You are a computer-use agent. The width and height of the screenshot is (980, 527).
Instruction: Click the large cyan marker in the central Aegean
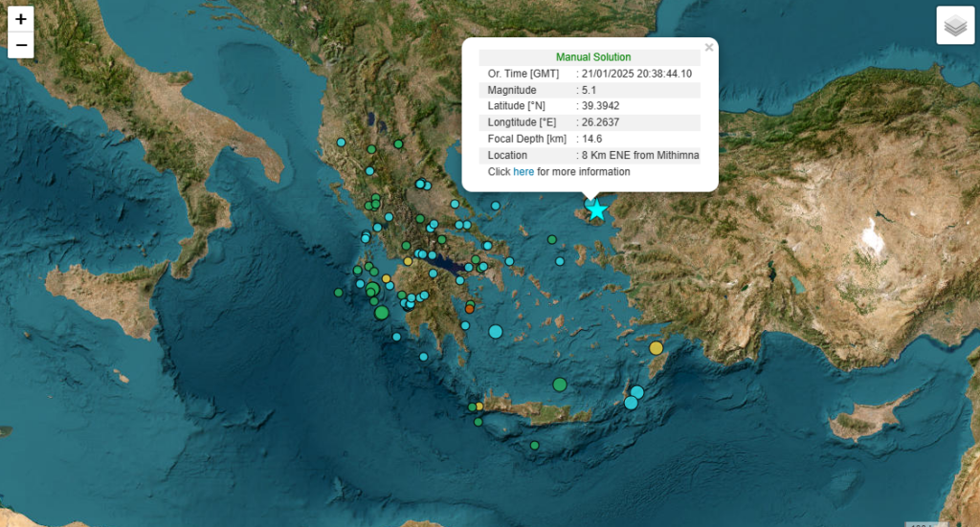tap(496, 332)
